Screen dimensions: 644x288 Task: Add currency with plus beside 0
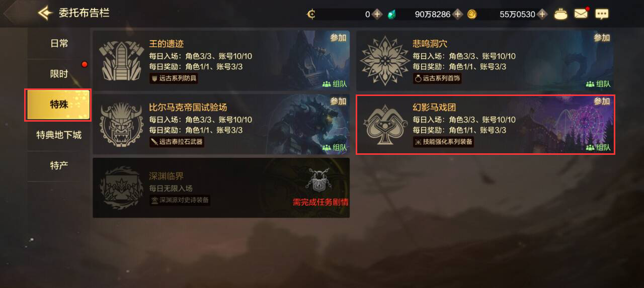tap(377, 14)
